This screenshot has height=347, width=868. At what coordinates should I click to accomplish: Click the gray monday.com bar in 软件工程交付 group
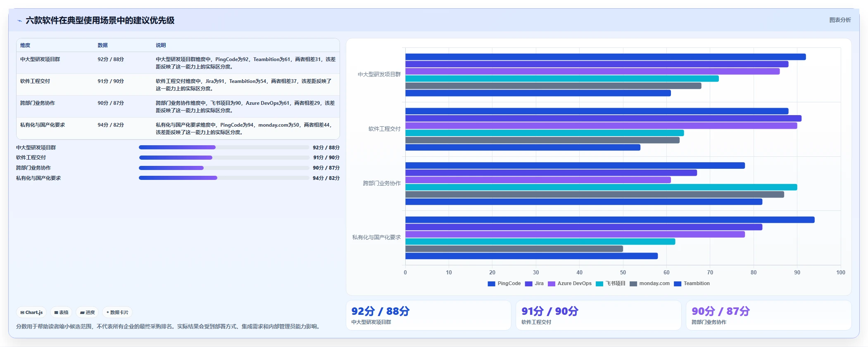click(542, 140)
